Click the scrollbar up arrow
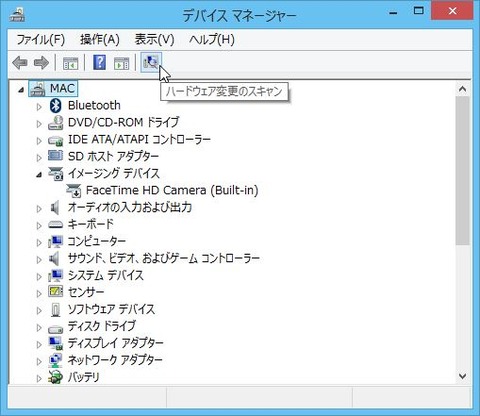Screen dimensions: 480x416 point(462,89)
